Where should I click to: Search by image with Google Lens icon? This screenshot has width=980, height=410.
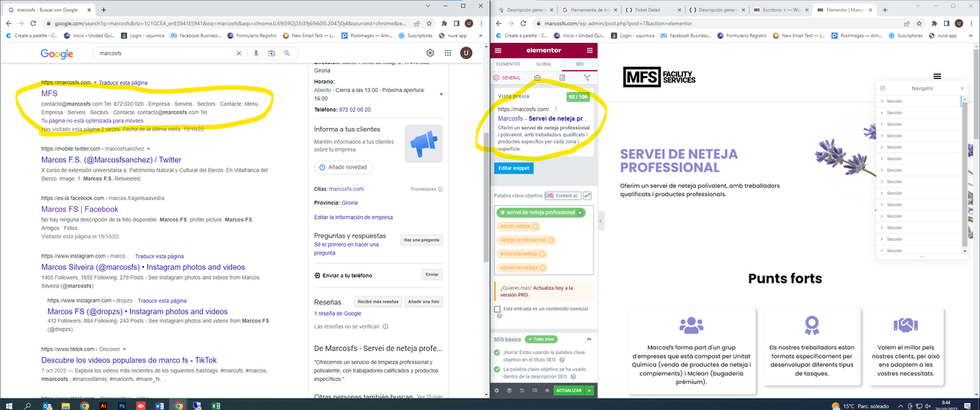point(270,53)
